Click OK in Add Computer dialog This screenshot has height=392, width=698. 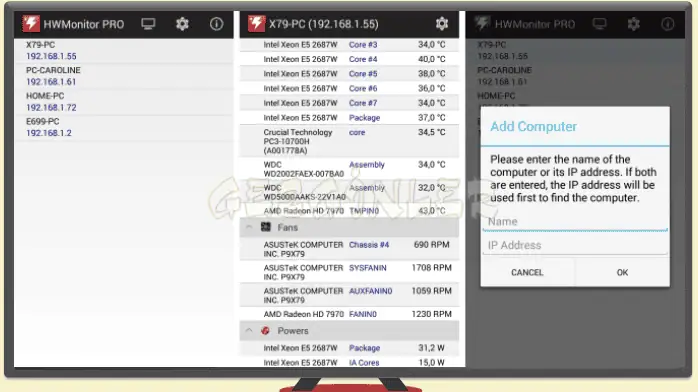point(622,272)
